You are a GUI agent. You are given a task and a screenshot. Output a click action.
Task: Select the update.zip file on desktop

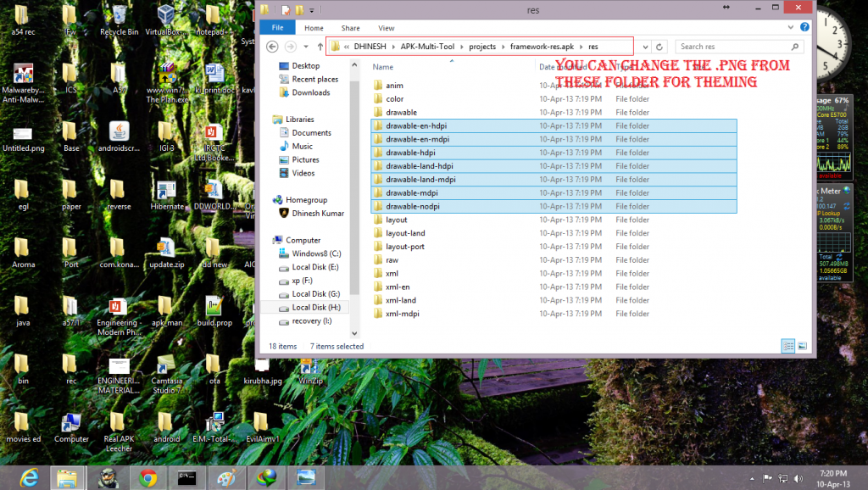(x=167, y=253)
